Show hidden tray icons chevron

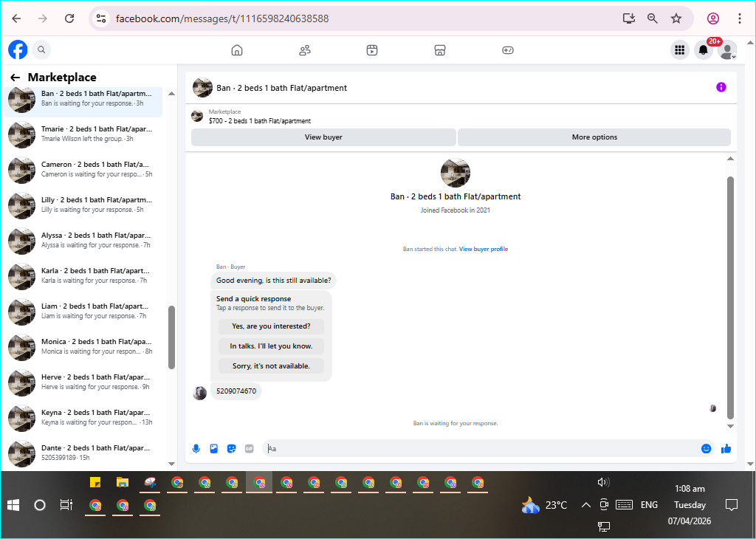585,505
